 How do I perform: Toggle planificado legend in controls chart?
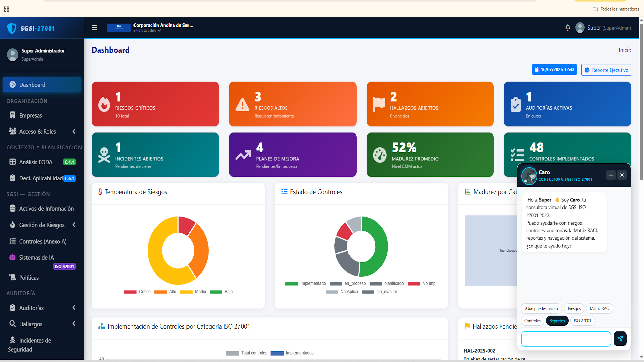pos(386,284)
